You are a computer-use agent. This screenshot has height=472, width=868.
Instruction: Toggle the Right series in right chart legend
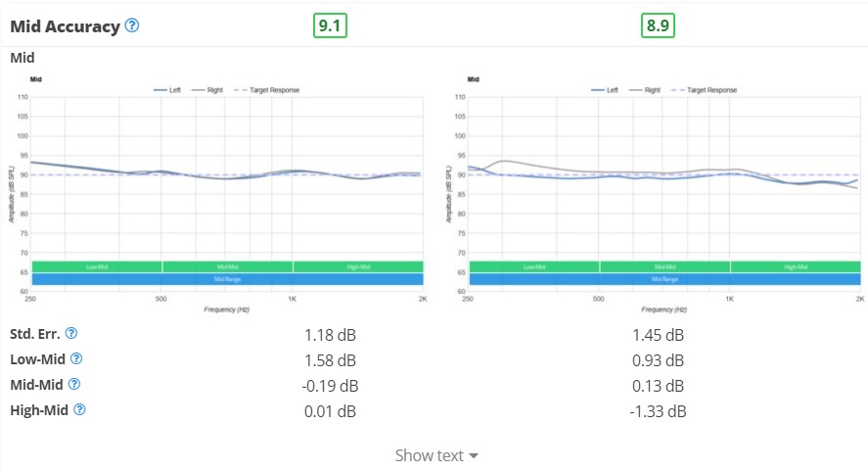(x=644, y=90)
